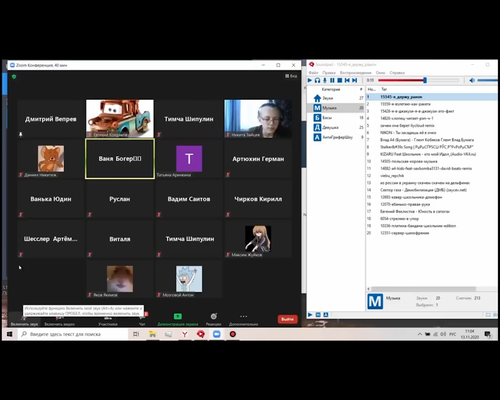Open the Дополнительно three-dots menu in Zoom
Image resolution: width=500 pixels, height=400 pixels.
coord(243,319)
